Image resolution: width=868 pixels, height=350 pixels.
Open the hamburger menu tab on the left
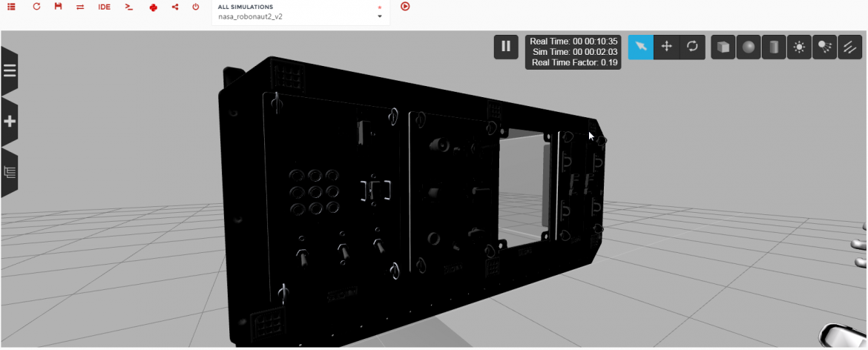[x=10, y=70]
